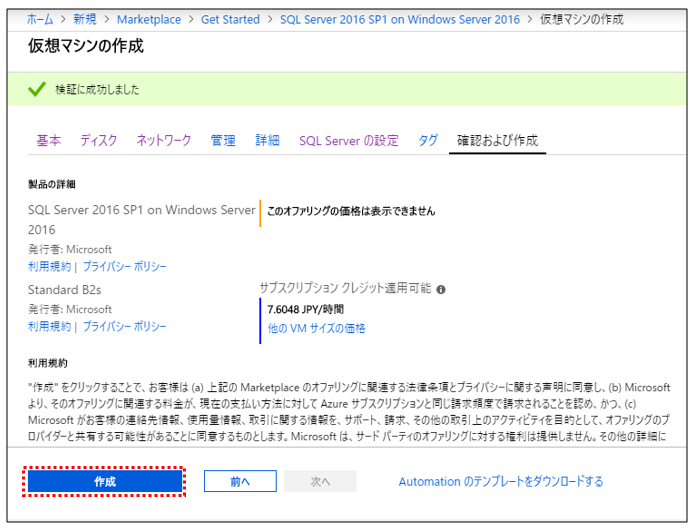The height and width of the screenshot is (529, 694).
Task: Open 利用規約 link under SQL Server 2016
Action: [49, 266]
